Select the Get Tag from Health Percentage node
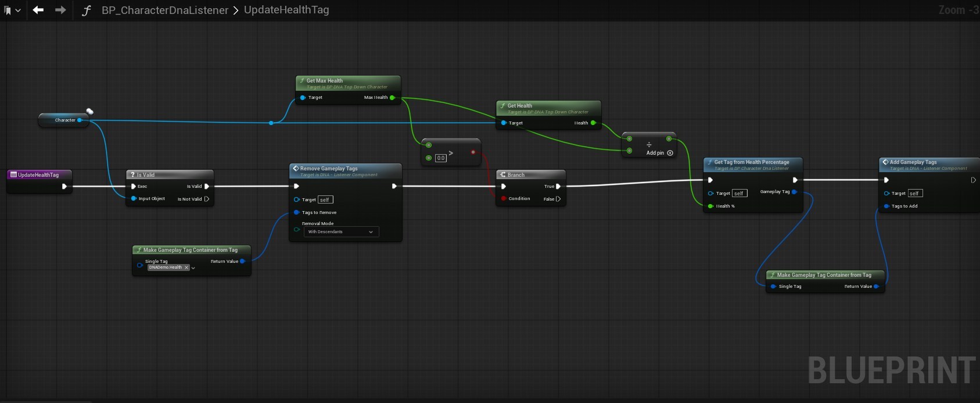The width and height of the screenshot is (980, 403). click(752, 162)
